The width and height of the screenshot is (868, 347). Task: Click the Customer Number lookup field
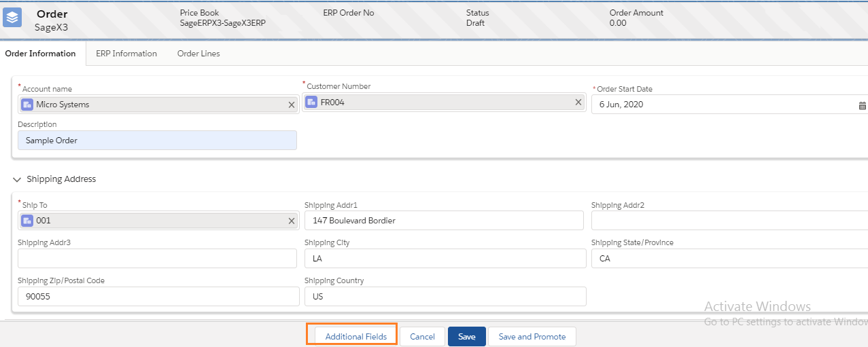click(444, 102)
